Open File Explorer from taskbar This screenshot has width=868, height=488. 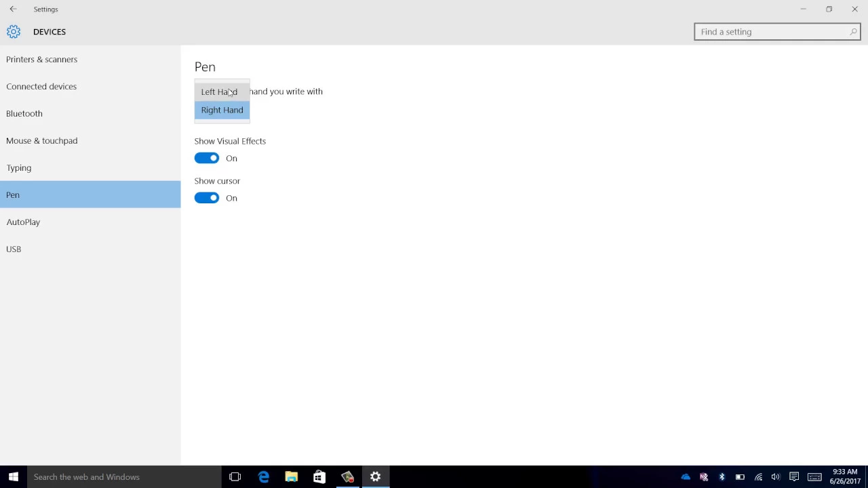[x=292, y=477]
